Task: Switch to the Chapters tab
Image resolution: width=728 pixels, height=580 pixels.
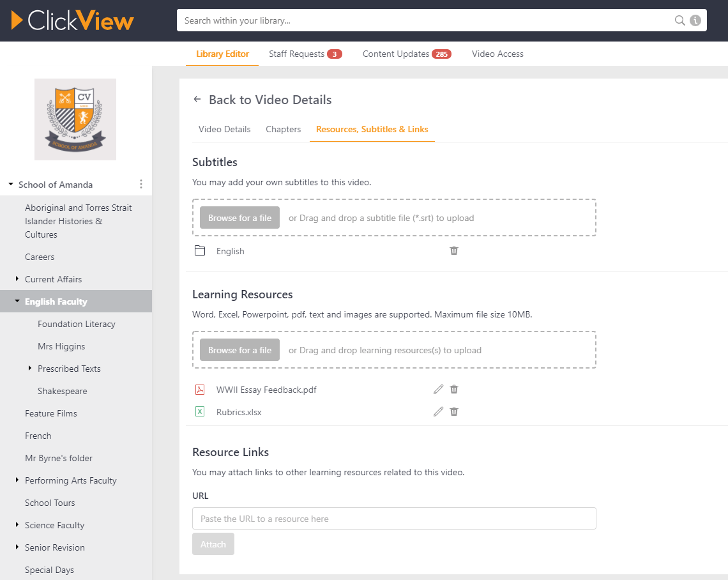Action: point(283,129)
